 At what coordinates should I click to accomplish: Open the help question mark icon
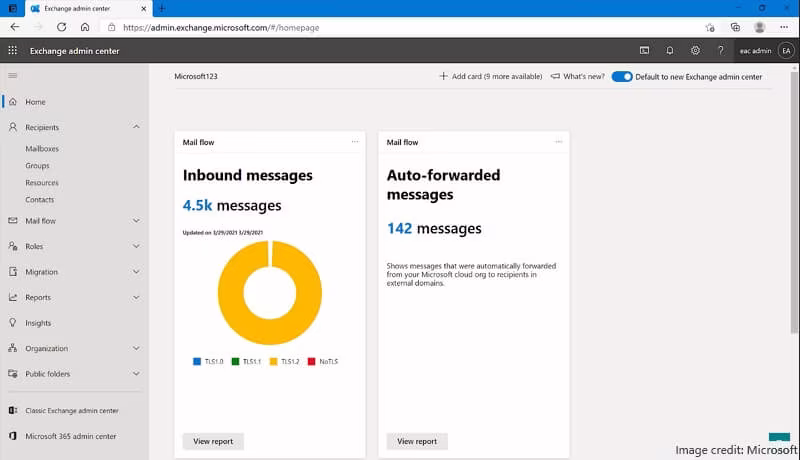pos(720,50)
